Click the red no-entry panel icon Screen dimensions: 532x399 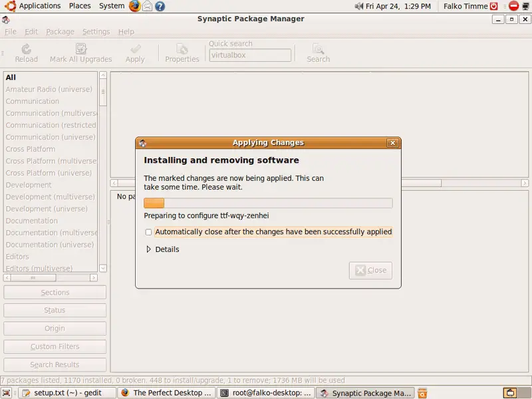513,6
